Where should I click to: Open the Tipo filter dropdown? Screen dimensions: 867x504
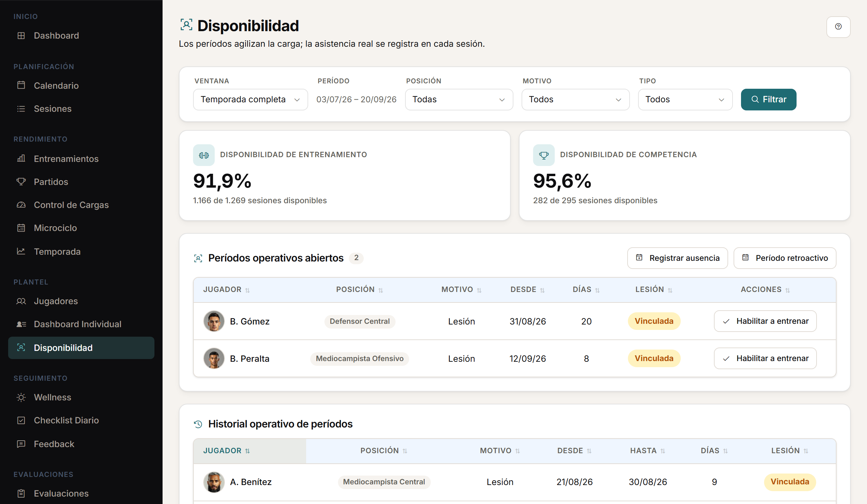point(685,100)
